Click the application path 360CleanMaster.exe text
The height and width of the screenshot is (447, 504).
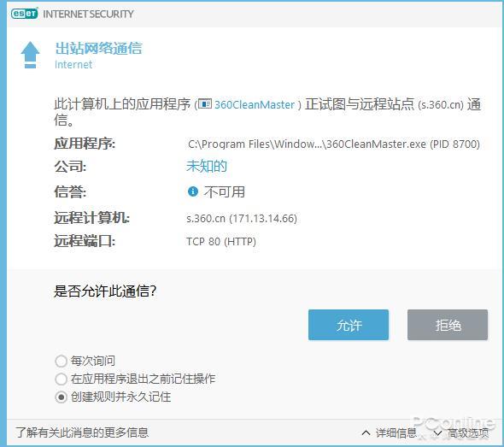click(x=334, y=144)
